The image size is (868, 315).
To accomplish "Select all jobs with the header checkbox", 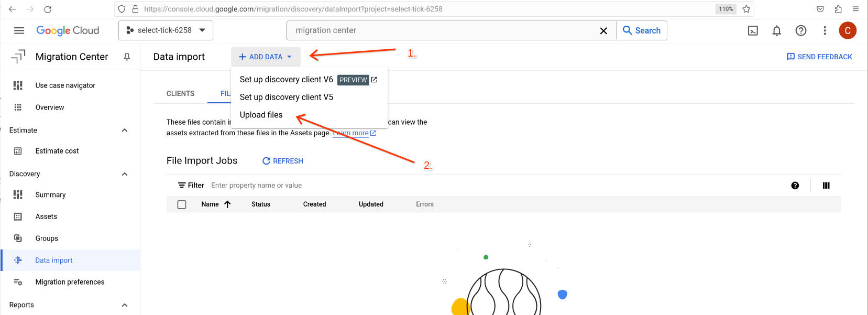I will coord(182,204).
